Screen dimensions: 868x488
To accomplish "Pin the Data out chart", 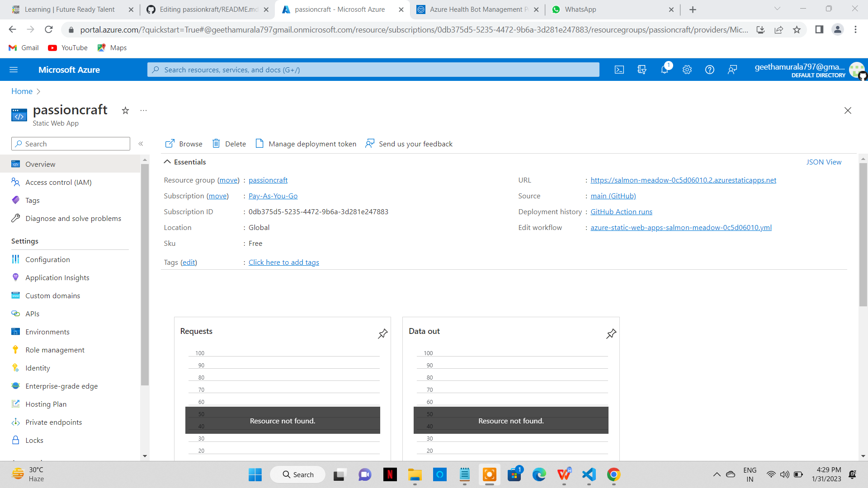I will click(611, 334).
